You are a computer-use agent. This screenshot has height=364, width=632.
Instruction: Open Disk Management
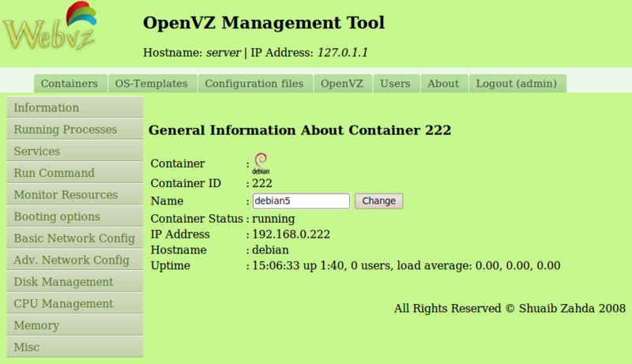coord(75,281)
